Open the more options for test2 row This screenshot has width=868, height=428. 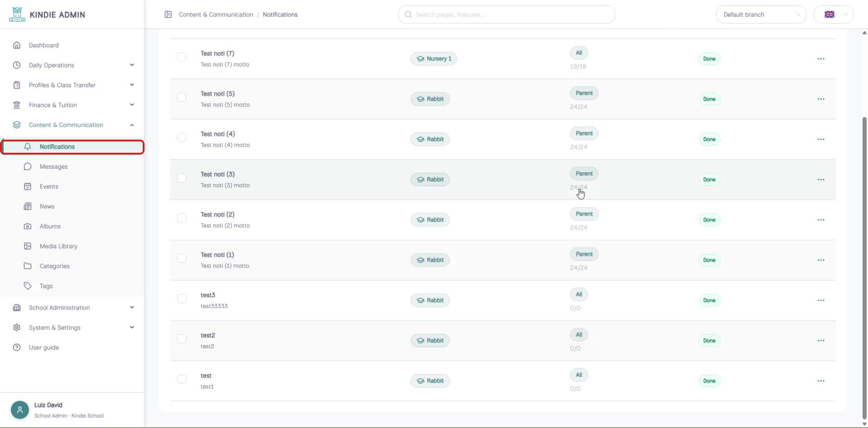(821, 340)
